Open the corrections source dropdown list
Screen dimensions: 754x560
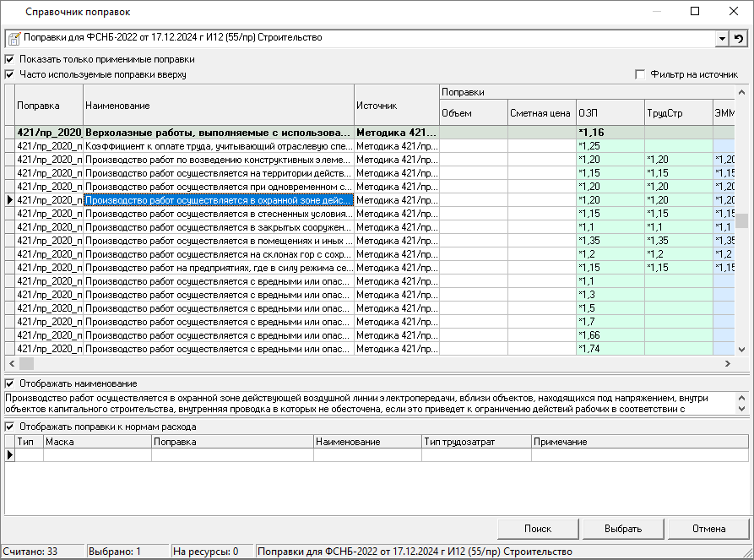[721, 39]
